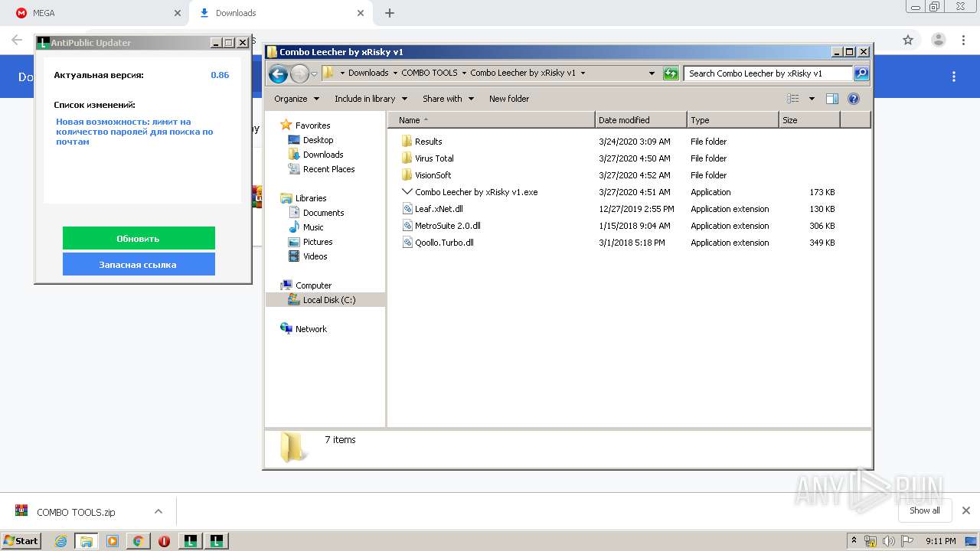Open the COMBO TOOLS.zip download options arrow

158,511
